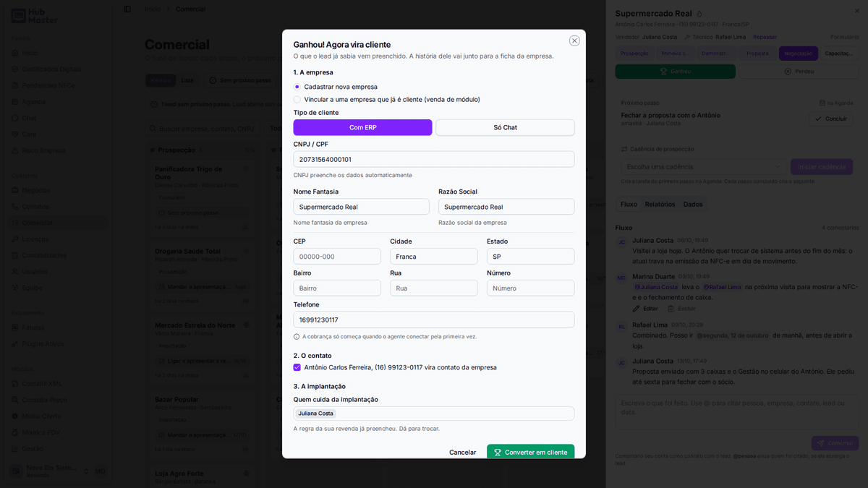Click trophy icon on Converter em cliente

pos(498,453)
